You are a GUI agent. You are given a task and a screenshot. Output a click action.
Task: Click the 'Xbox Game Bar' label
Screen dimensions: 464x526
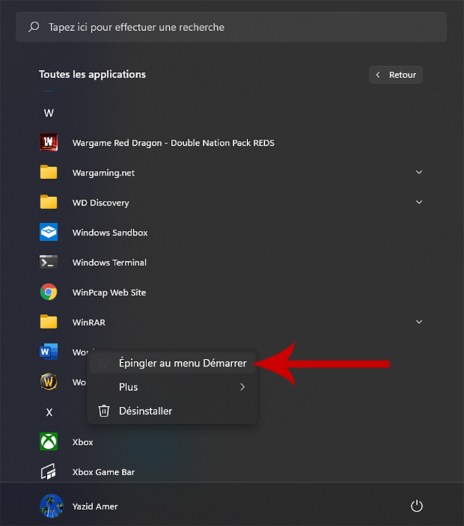coord(103,472)
